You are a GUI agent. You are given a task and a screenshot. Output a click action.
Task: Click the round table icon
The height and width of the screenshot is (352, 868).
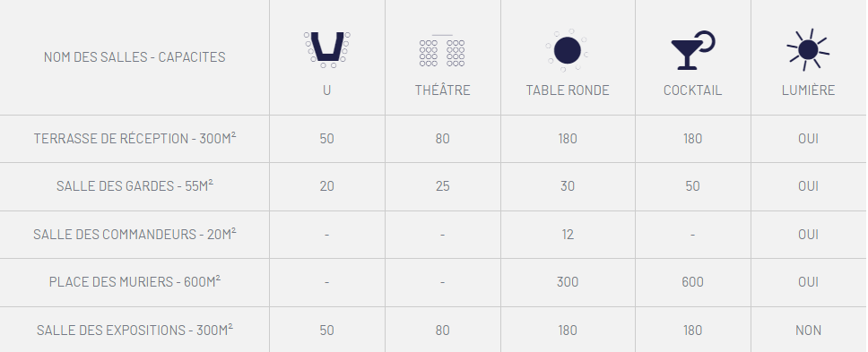coord(568,50)
